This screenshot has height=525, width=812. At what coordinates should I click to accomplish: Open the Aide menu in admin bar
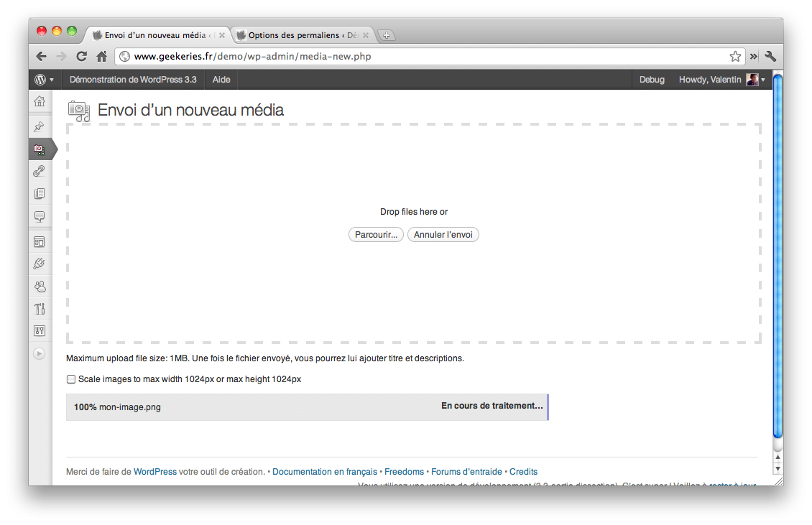(x=221, y=80)
